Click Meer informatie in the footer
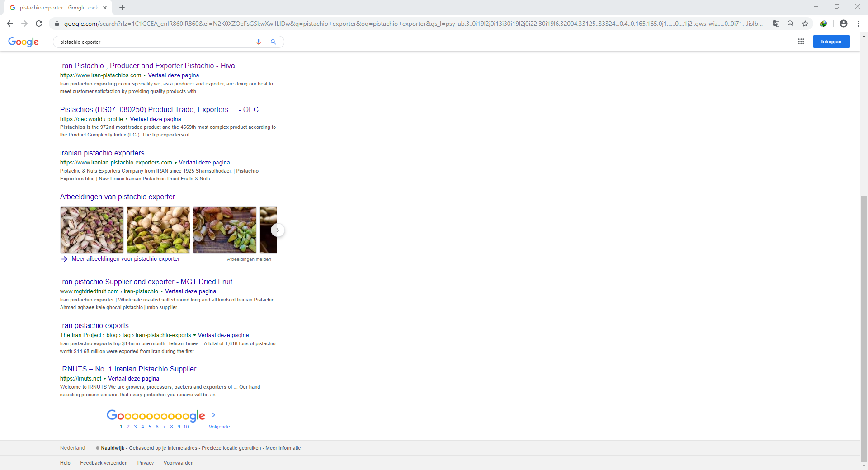This screenshot has height=470, width=868. [283, 448]
